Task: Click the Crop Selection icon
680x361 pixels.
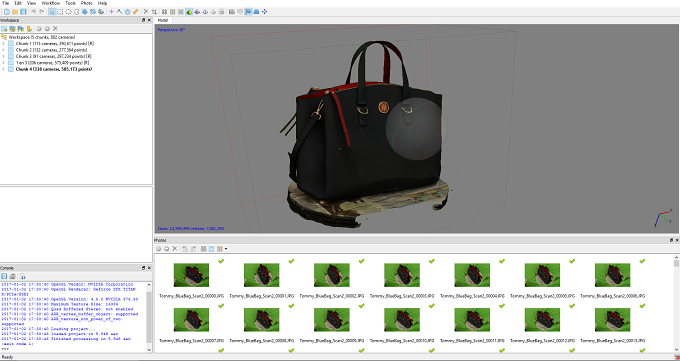Action: click(154, 12)
